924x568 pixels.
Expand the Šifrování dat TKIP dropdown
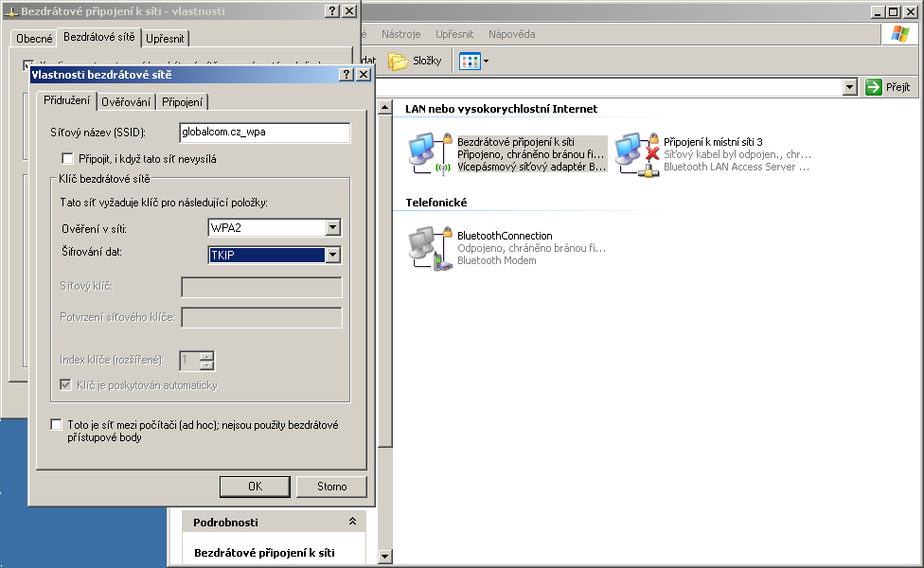332,255
